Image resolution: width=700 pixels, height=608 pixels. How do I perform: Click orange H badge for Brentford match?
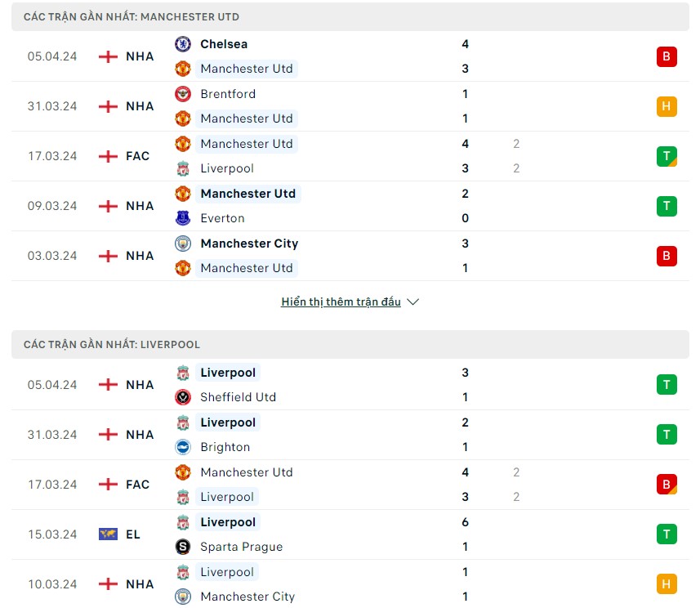click(667, 106)
